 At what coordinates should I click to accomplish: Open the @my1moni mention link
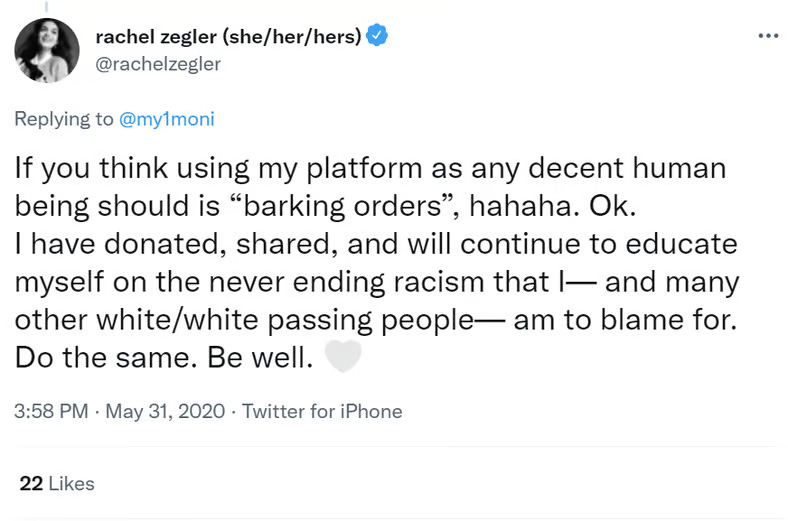(x=167, y=119)
